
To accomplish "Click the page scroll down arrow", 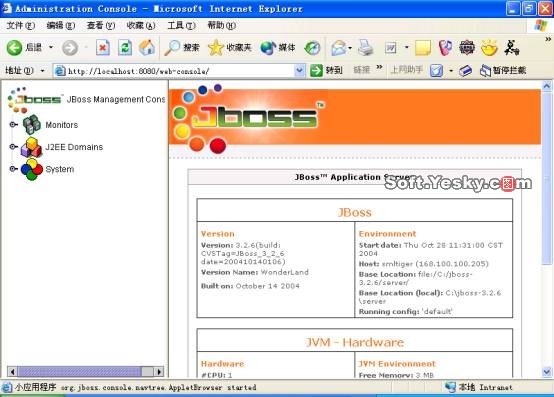I will 547,372.
